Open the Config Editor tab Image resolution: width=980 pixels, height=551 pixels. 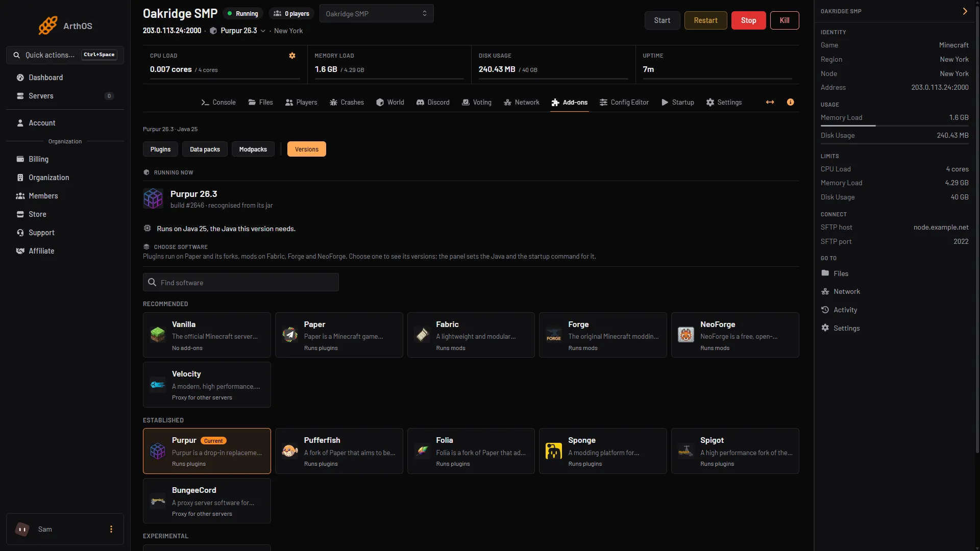coord(624,102)
